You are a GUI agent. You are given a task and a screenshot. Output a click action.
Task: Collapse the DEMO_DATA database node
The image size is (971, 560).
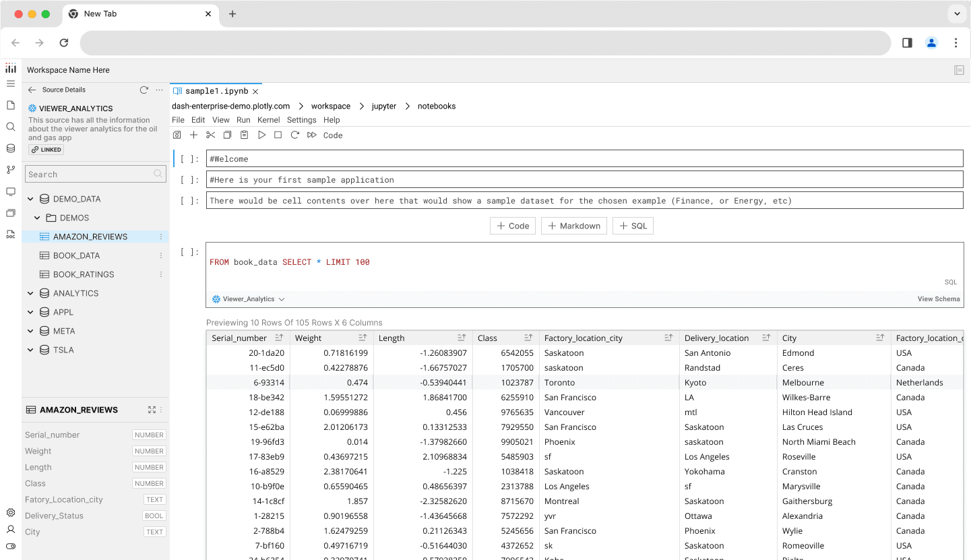30,199
